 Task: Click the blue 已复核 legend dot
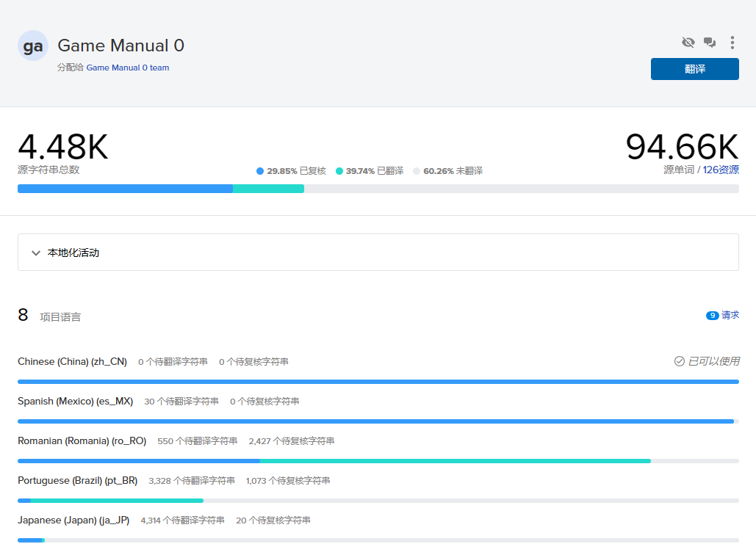(260, 171)
